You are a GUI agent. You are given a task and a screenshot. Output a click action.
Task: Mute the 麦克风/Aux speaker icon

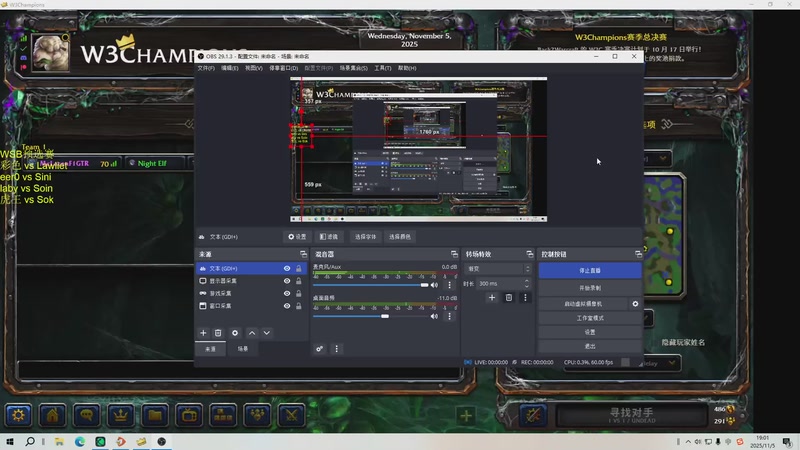(434, 285)
